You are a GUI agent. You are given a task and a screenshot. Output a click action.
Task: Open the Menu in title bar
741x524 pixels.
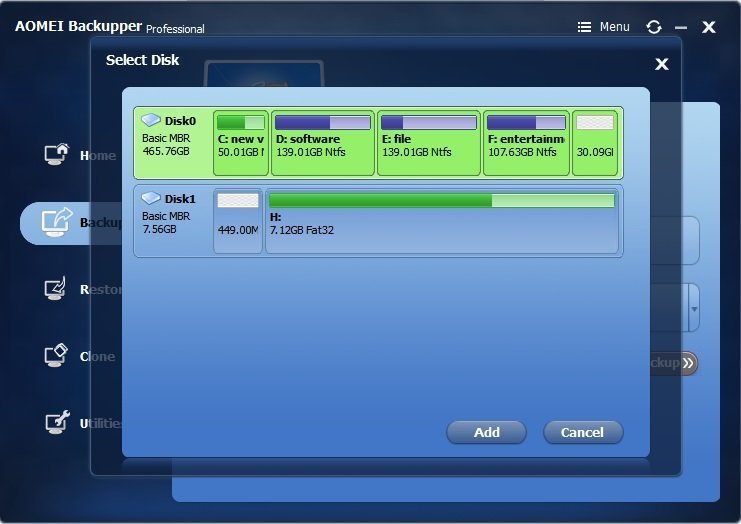[x=614, y=27]
